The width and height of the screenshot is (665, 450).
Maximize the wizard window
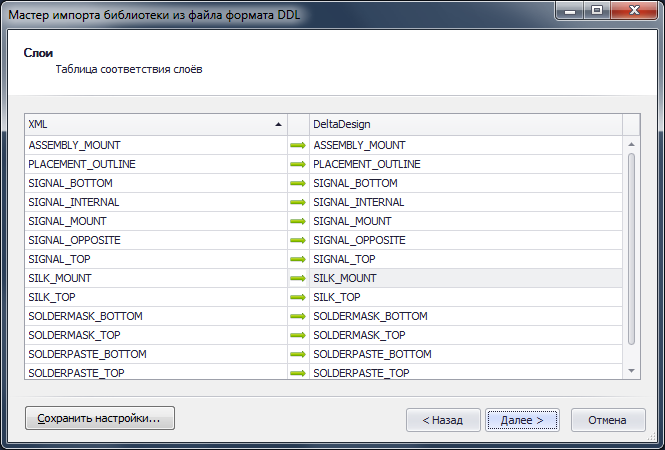click(597, 10)
